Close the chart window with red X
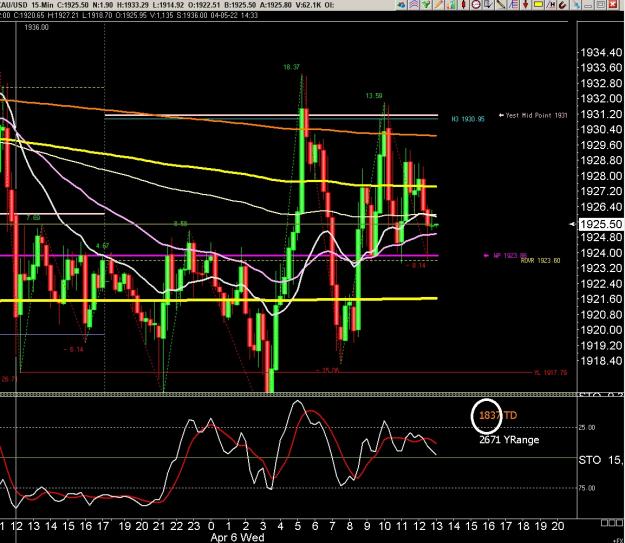This screenshot has width=625, height=543. (613, 5)
